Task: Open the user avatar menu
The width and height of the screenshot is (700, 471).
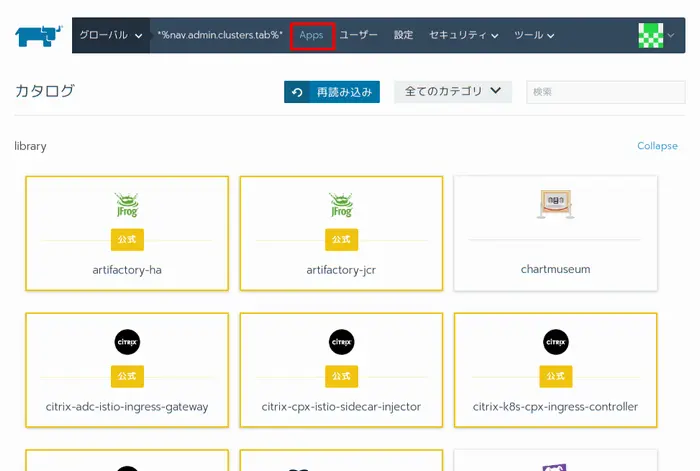Action: pyautogui.click(x=657, y=35)
